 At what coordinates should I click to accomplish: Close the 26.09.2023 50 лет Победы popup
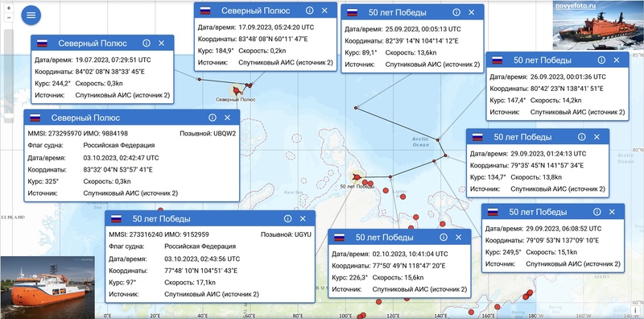pyautogui.click(x=617, y=60)
